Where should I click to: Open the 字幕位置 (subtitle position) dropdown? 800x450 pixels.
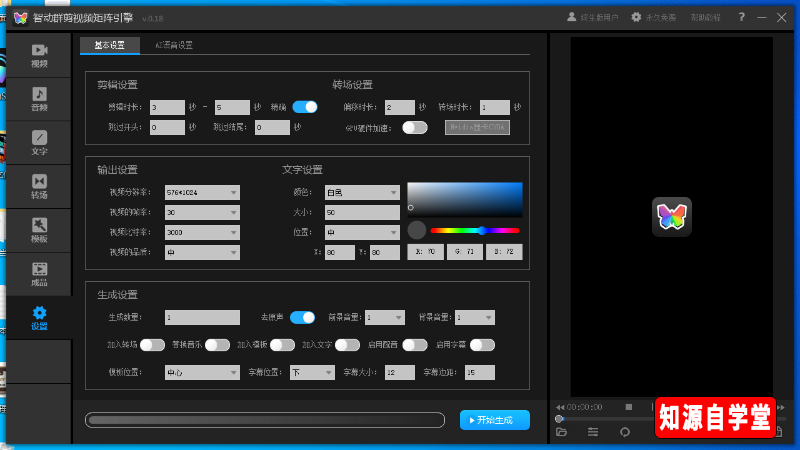(312, 372)
